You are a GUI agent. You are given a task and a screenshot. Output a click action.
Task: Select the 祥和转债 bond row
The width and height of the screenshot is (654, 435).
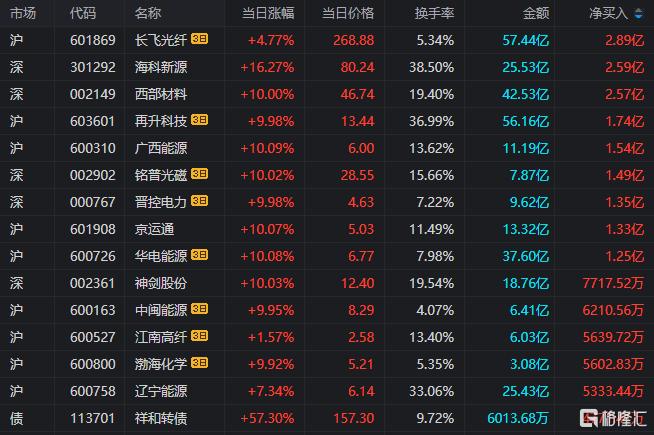click(161, 416)
